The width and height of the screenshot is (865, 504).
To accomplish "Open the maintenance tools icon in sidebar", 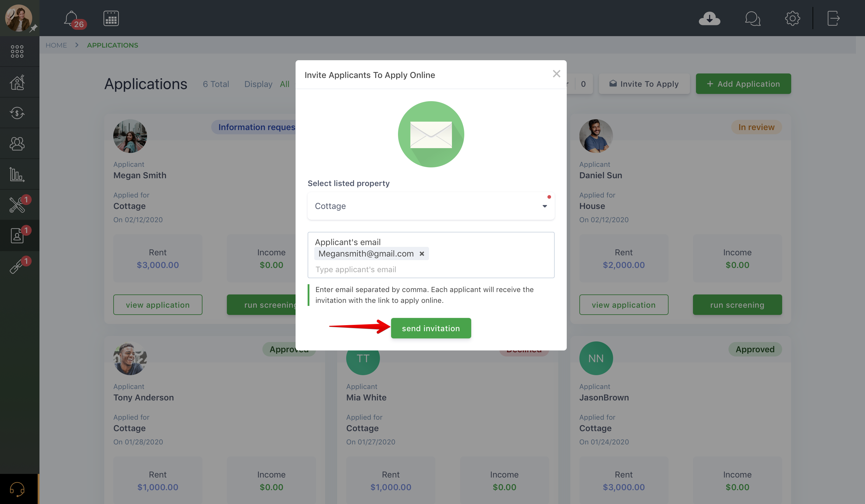I will (x=17, y=205).
